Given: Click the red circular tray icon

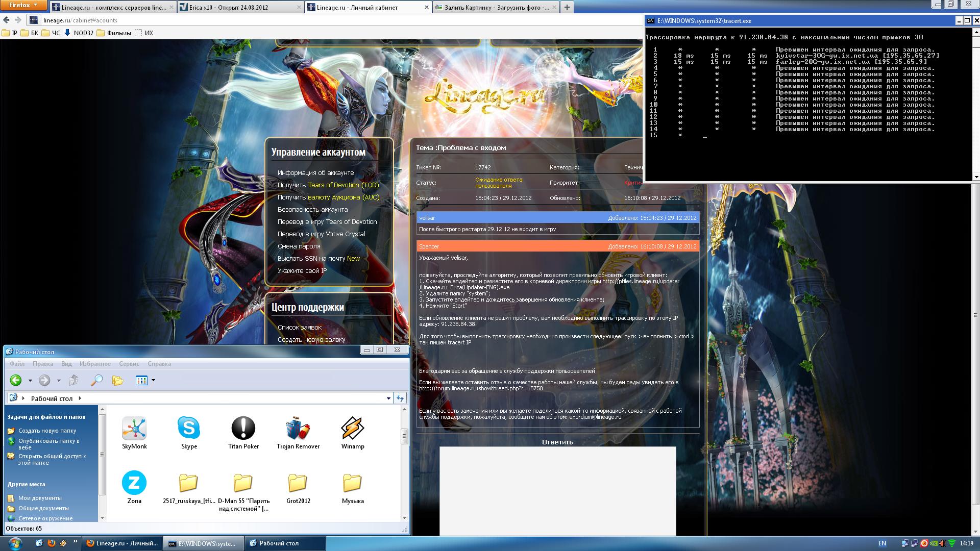Looking at the screenshot, I should (x=924, y=543).
